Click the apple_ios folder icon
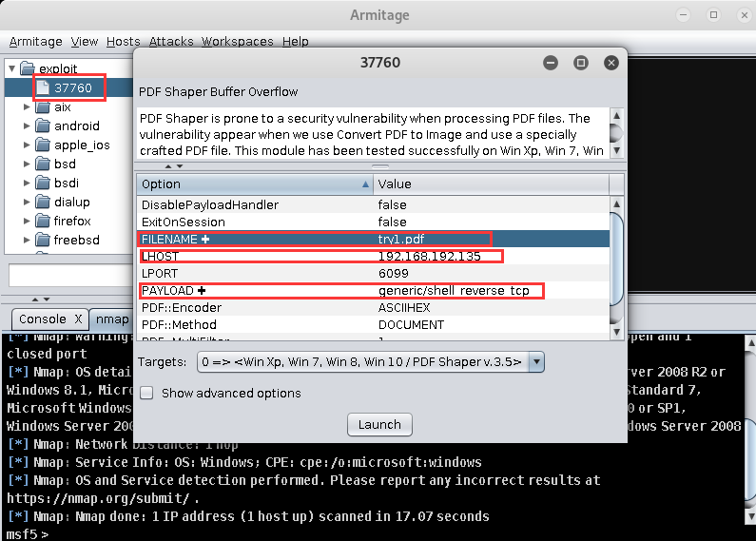Screen dimensions: 756x541 pyautogui.click(x=43, y=145)
